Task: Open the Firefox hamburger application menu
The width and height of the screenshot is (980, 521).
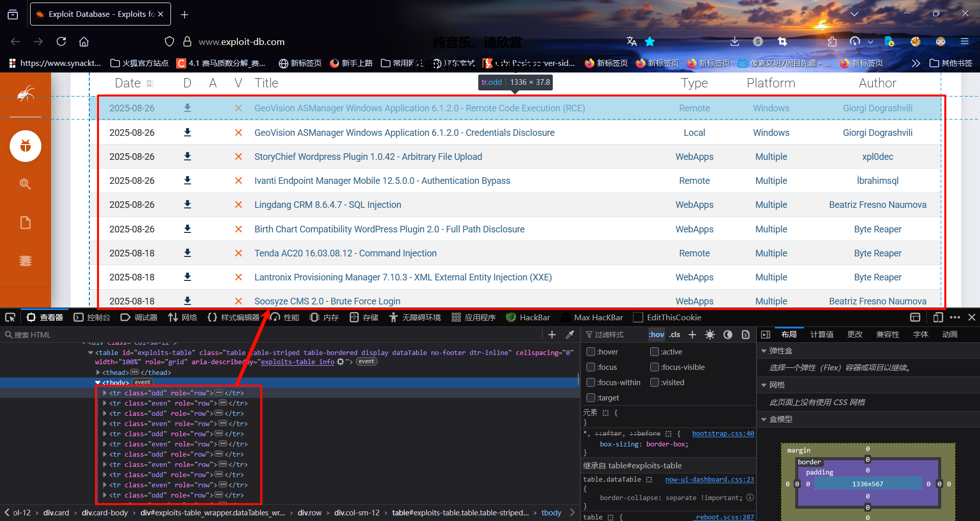Action: click(964, 41)
